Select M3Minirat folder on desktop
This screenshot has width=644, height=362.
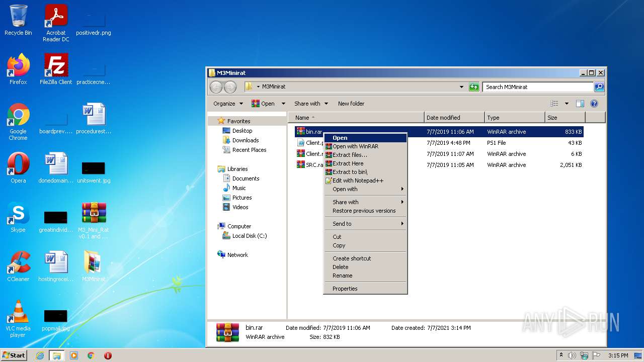[94, 266]
